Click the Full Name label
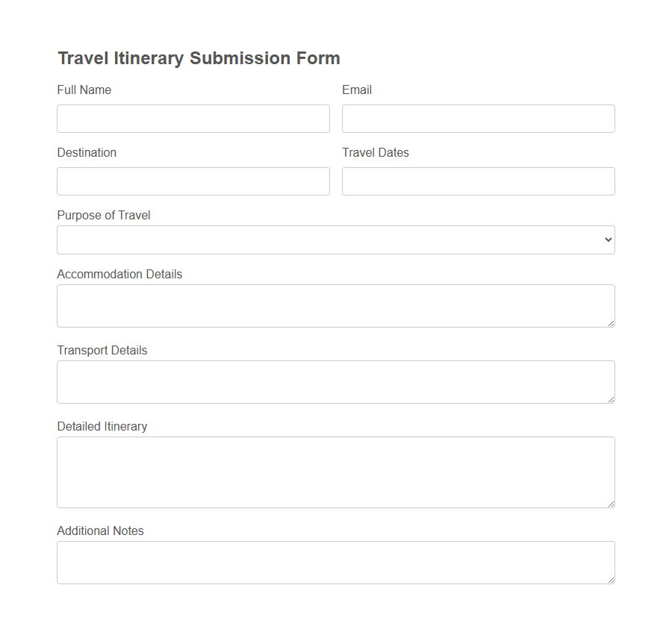Image resolution: width=672 pixels, height=635 pixels. tap(84, 90)
